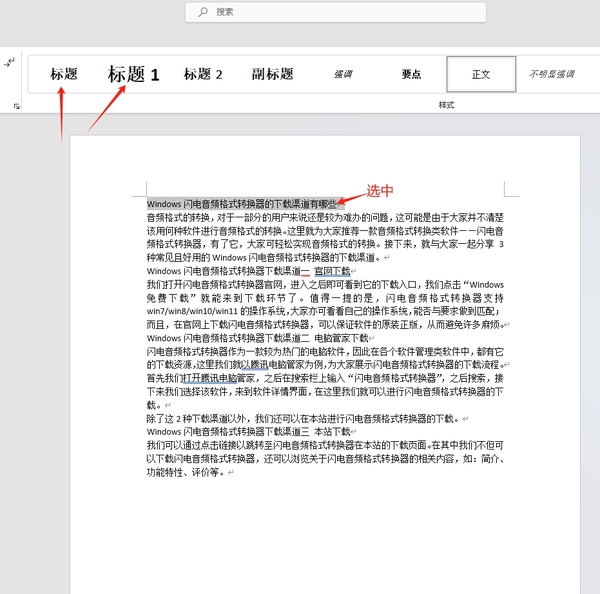Choose the 副标题 subtitle style

click(x=272, y=74)
